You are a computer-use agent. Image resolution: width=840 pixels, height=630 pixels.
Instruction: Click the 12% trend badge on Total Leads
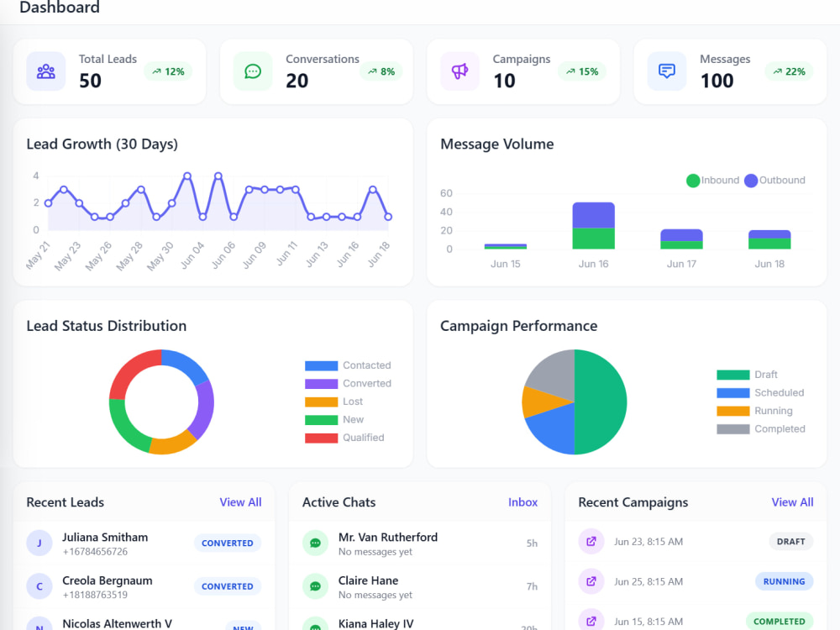pos(168,71)
